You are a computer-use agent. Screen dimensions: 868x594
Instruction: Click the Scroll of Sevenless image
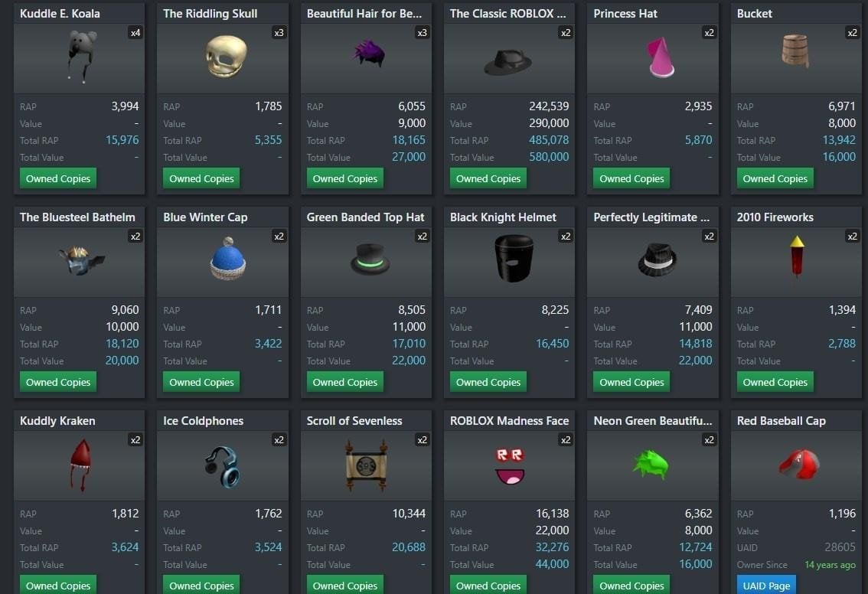tap(366, 465)
